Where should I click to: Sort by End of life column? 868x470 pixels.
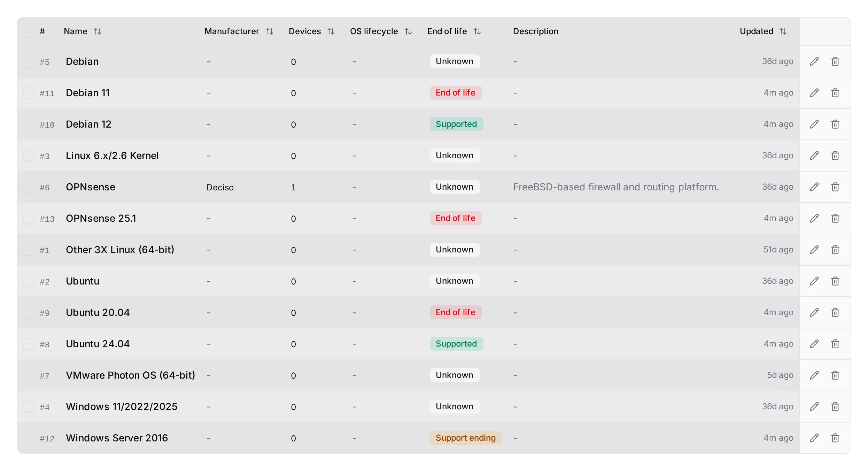click(x=454, y=31)
